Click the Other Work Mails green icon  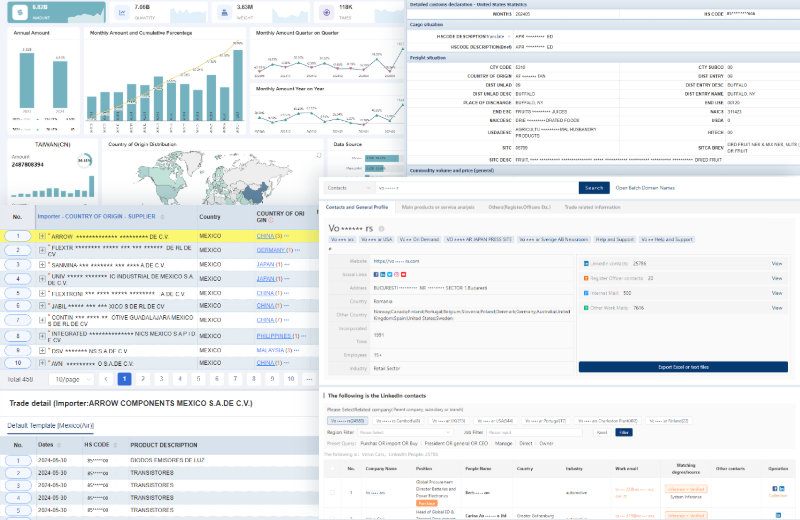584,308
